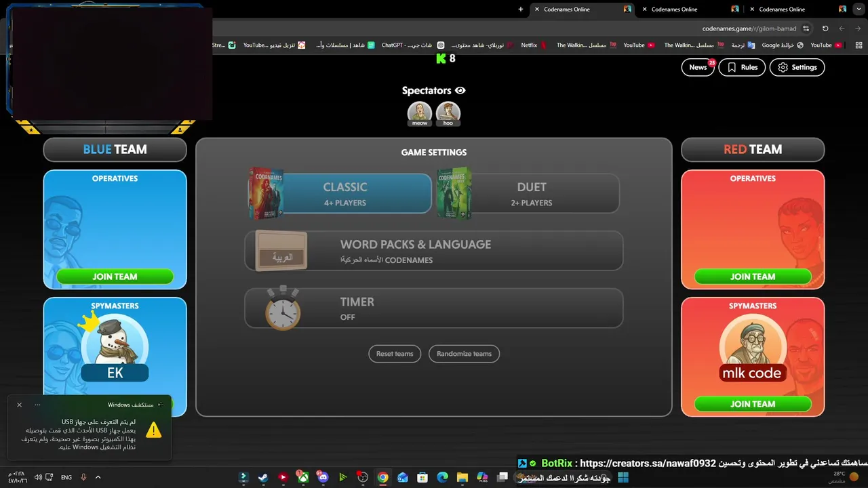This screenshot has height=488, width=868.
Task: Click the USB warning triangle icon
Action: coord(154,430)
